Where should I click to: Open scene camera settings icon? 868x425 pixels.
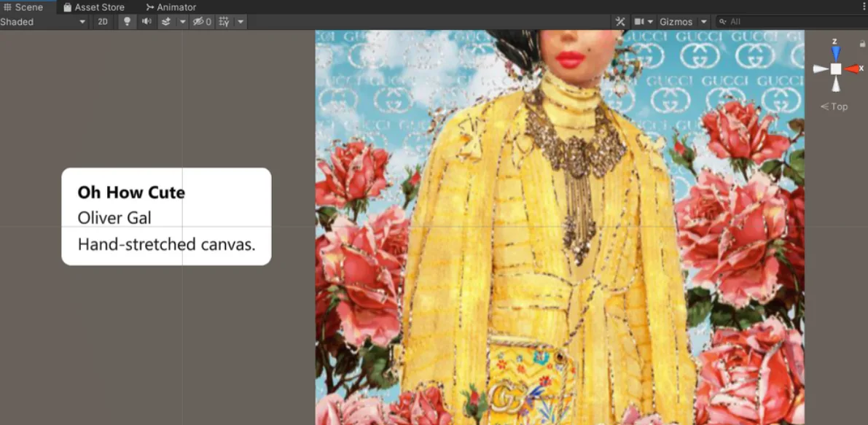coord(644,22)
